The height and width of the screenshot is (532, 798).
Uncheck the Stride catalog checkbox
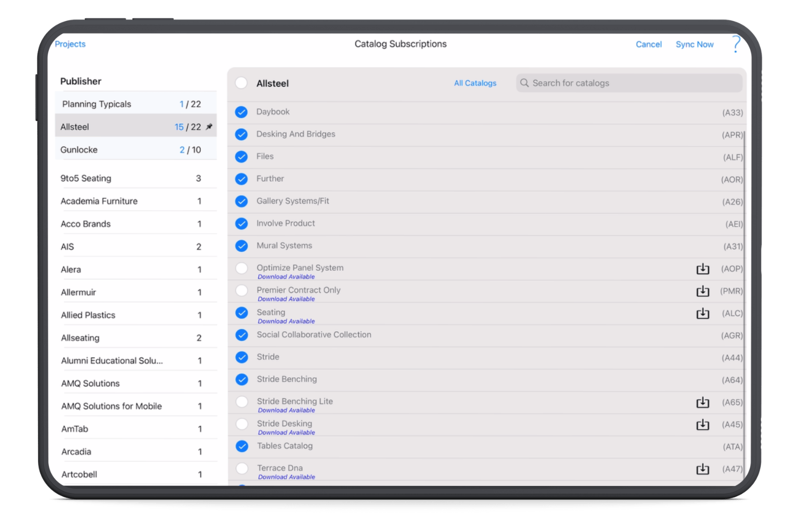tap(242, 357)
